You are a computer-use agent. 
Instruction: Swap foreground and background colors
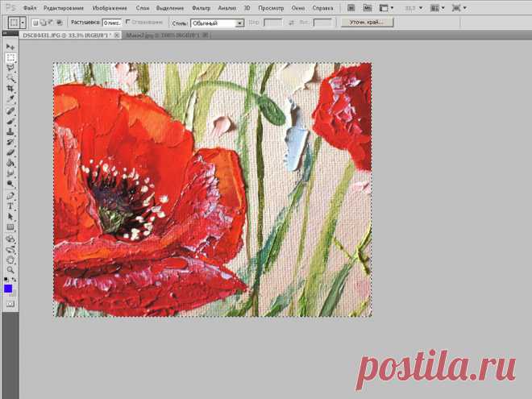[14, 279]
